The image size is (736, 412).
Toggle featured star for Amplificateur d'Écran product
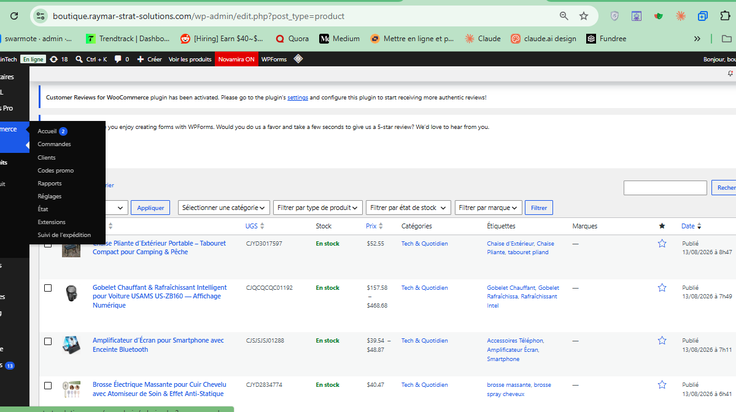[662, 341]
